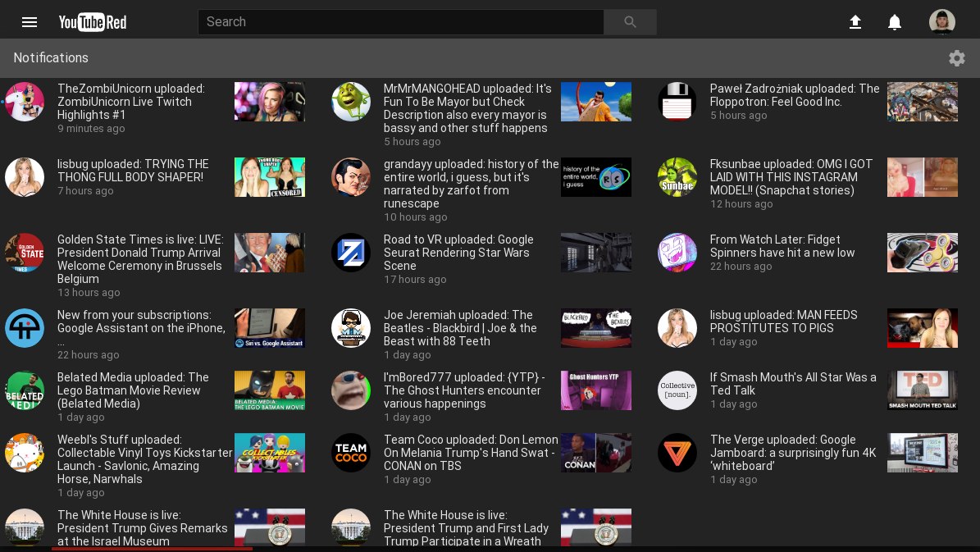The height and width of the screenshot is (552, 980).
Task: Open Trump and First Lady Wreath notification
Action: pyautogui.click(x=466, y=528)
